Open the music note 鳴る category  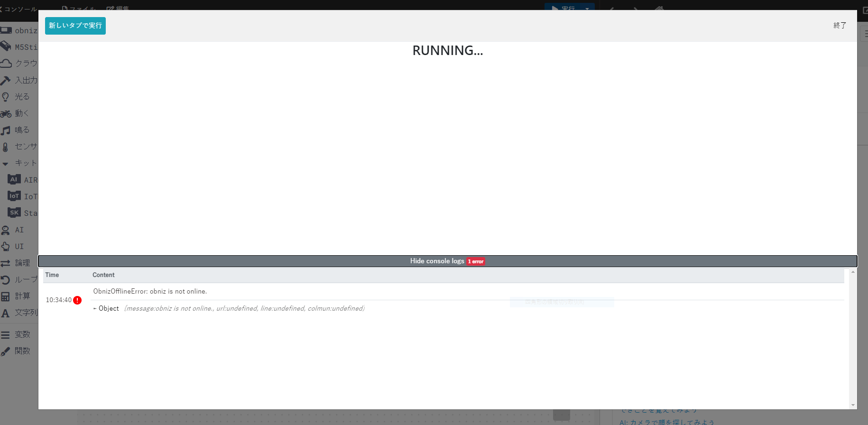click(x=6, y=130)
